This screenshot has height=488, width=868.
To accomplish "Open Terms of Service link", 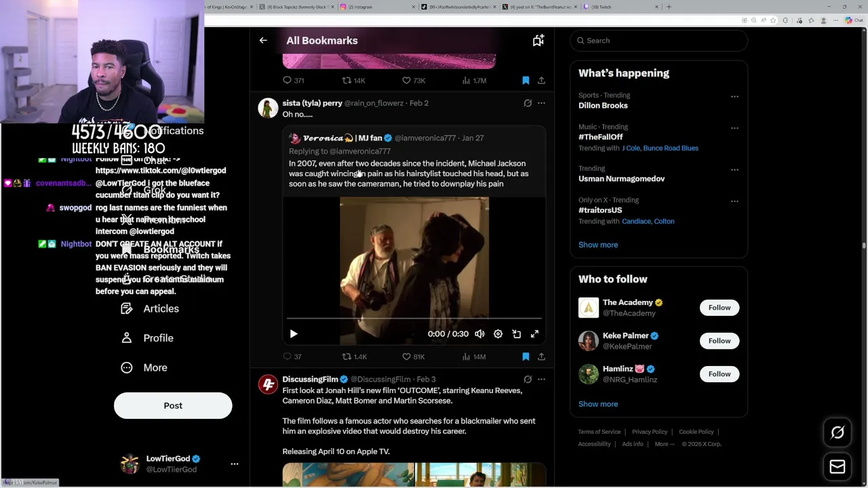I will point(599,432).
